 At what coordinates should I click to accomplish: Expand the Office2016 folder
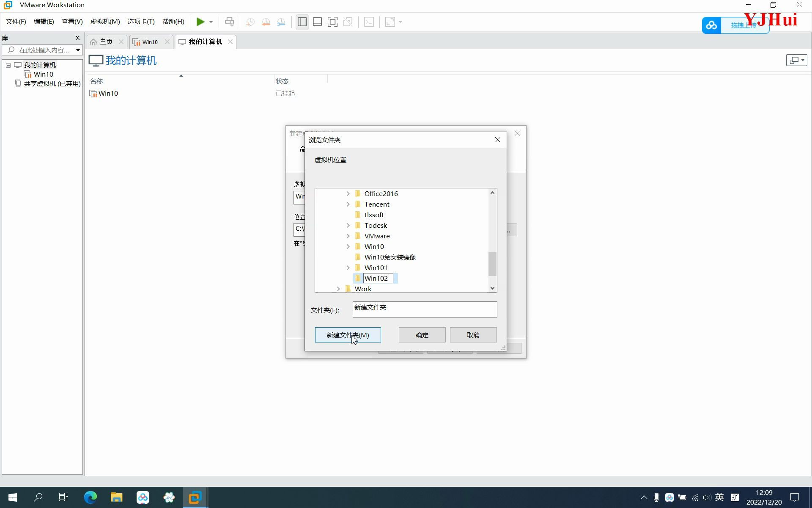point(348,194)
